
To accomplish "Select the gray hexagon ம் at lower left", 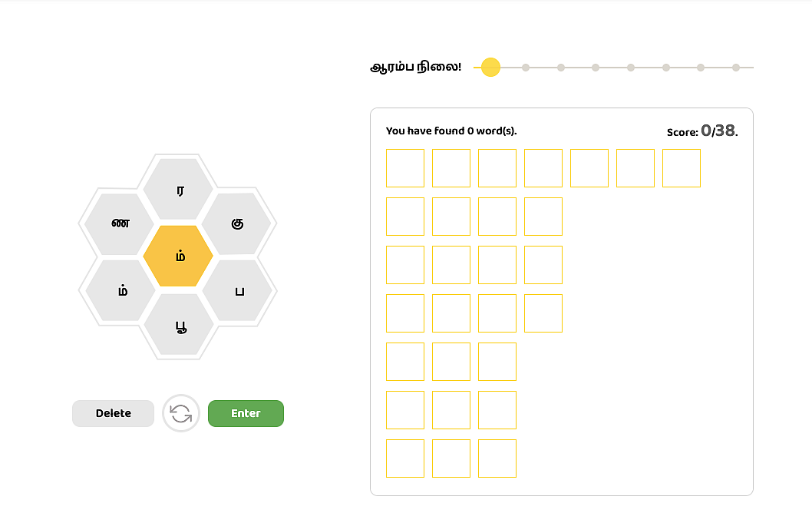I will pos(120,290).
